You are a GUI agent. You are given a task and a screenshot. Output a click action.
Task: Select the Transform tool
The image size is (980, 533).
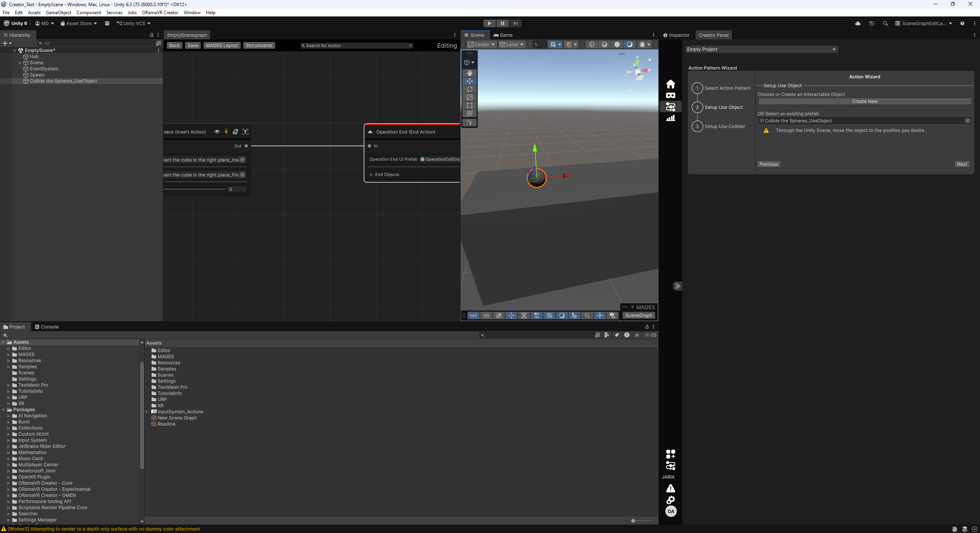pos(470,113)
